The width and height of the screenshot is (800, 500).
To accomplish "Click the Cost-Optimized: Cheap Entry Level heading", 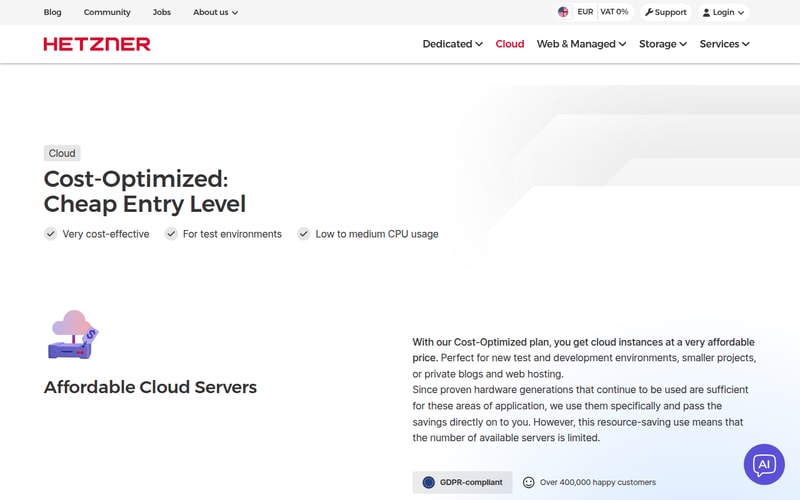I will 145,191.
